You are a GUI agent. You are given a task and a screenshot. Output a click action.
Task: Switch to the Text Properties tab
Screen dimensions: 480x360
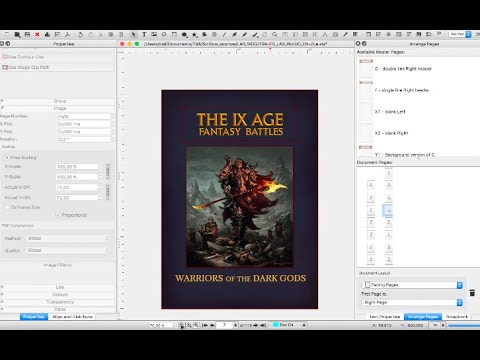(385, 317)
